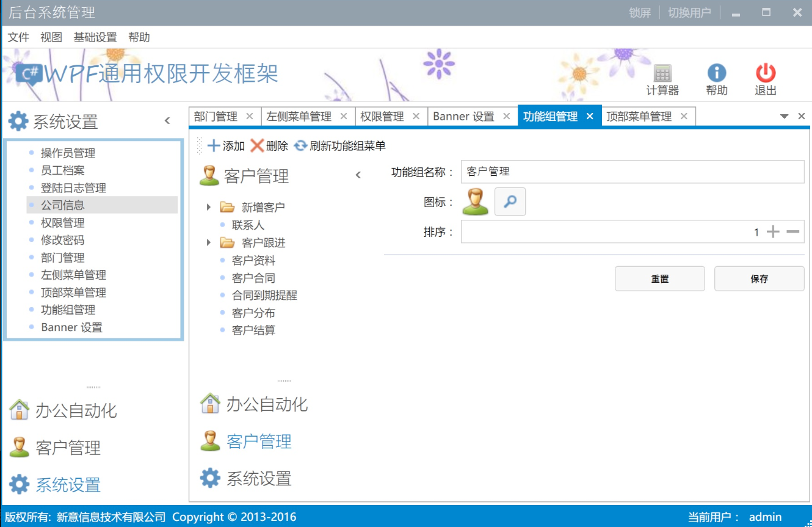This screenshot has width=812, height=527.
Task: Increase 排序 value with plus
Action: (773, 232)
